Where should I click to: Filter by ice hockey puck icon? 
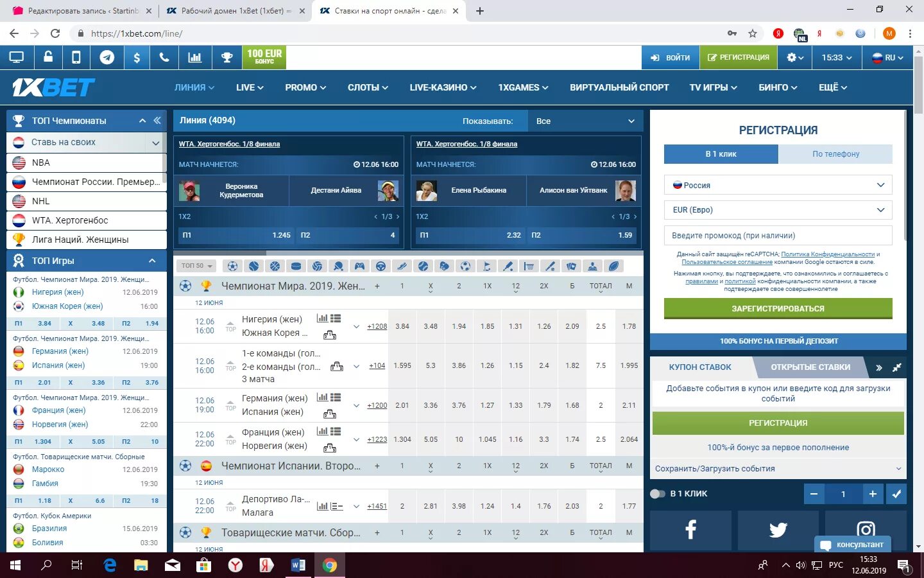click(296, 266)
